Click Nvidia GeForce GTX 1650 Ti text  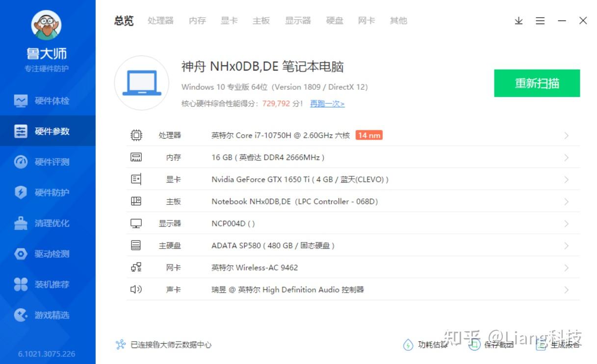click(x=300, y=179)
